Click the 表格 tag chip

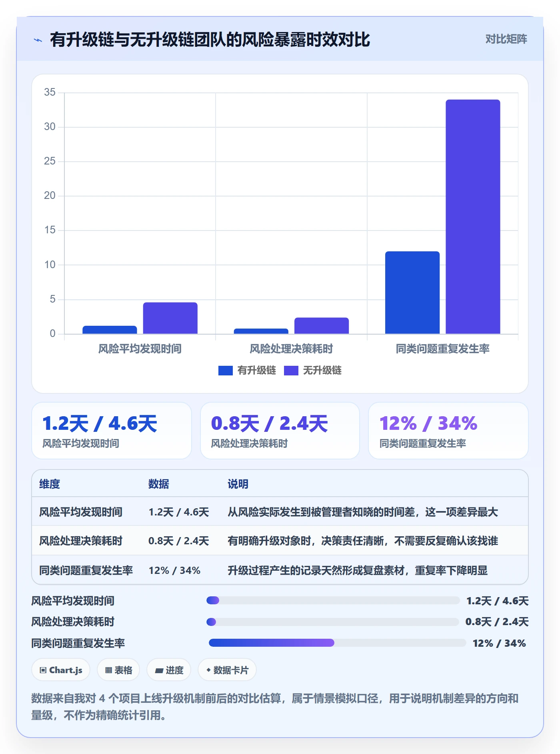click(118, 670)
